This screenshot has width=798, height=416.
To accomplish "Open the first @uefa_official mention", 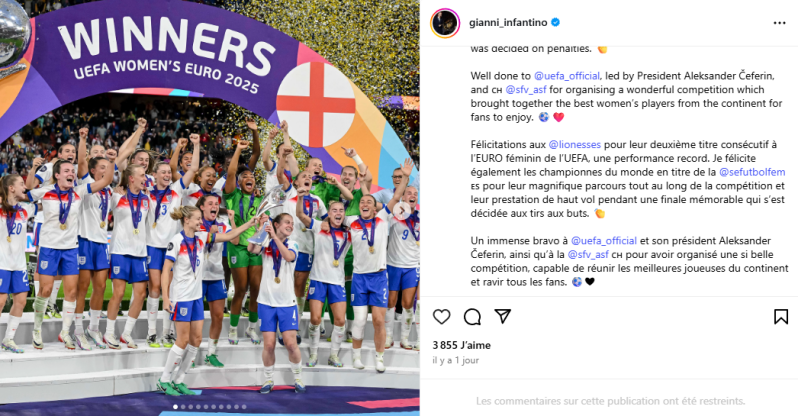I will point(566,76).
